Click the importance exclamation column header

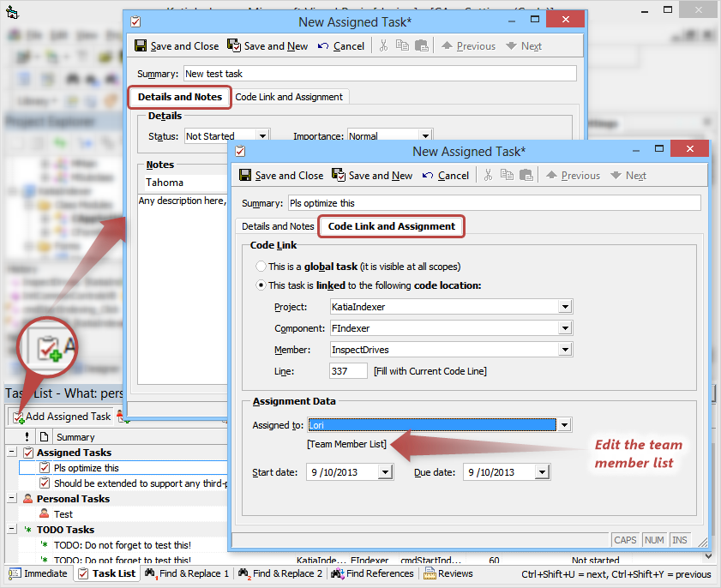(x=27, y=437)
